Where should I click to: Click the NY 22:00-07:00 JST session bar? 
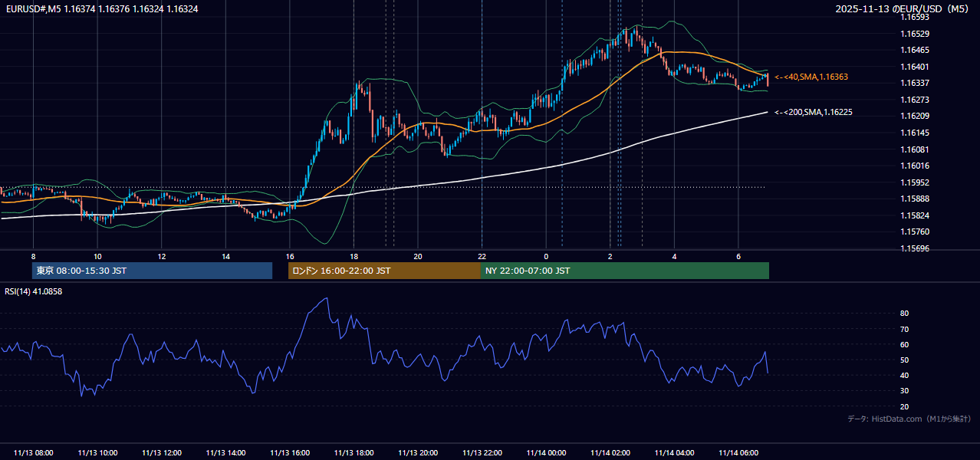pos(625,271)
